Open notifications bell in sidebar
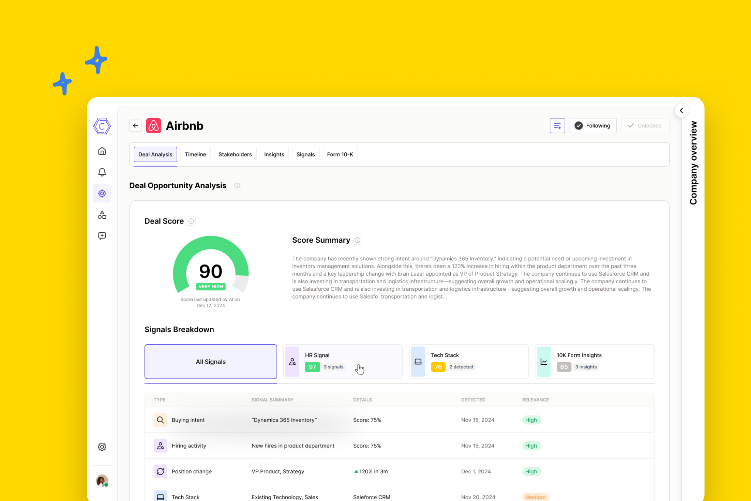This screenshot has height=501, width=751. [102, 172]
